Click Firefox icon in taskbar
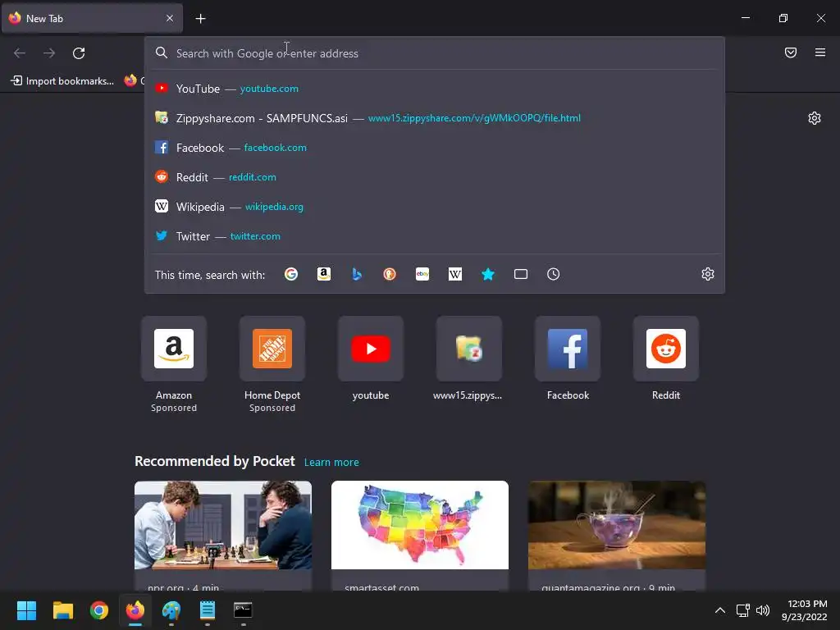840x630 pixels. [135, 610]
